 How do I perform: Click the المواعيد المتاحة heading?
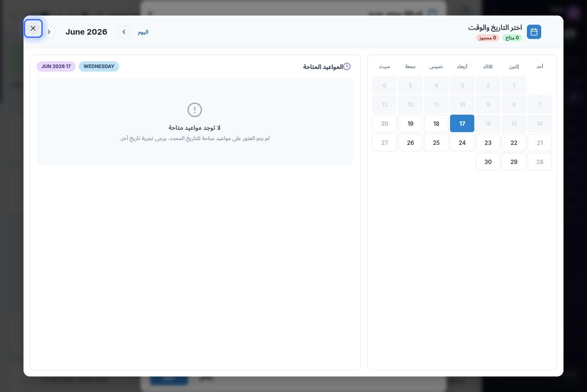[323, 67]
